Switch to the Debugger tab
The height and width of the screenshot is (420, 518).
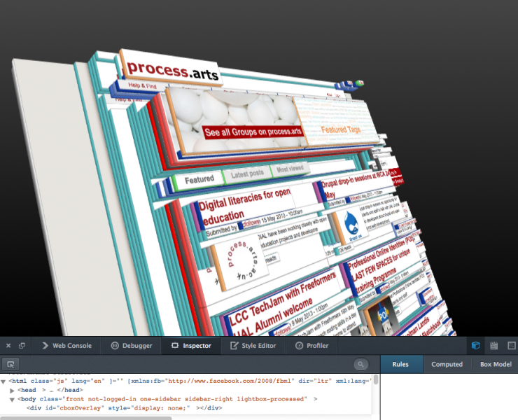click(x=132, y=346)
